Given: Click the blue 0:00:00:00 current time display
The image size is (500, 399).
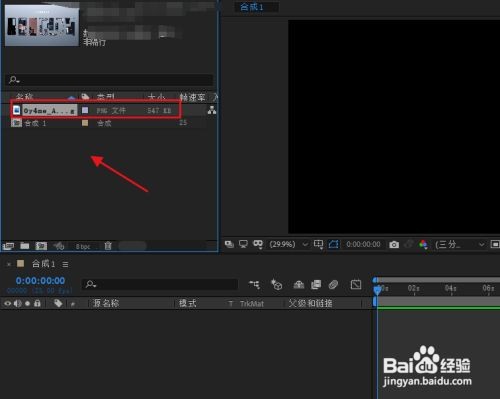Looking at the screenshot, I should (40, 281).
